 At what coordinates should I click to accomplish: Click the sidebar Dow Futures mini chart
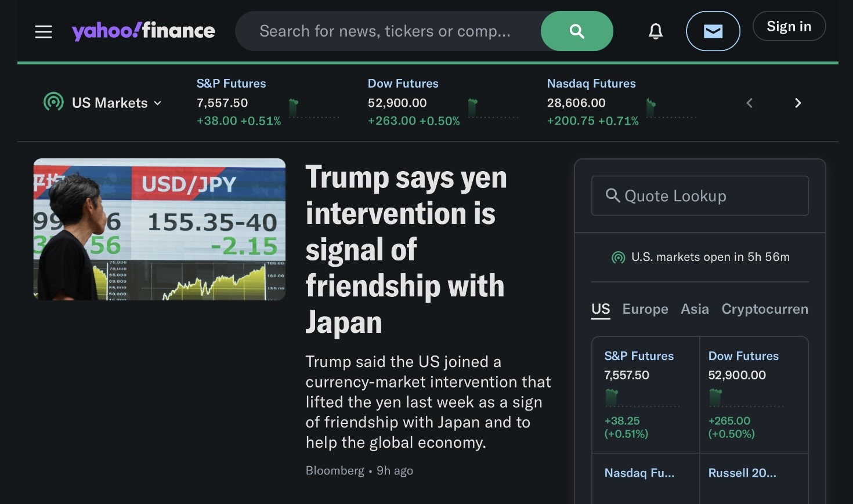746,398
